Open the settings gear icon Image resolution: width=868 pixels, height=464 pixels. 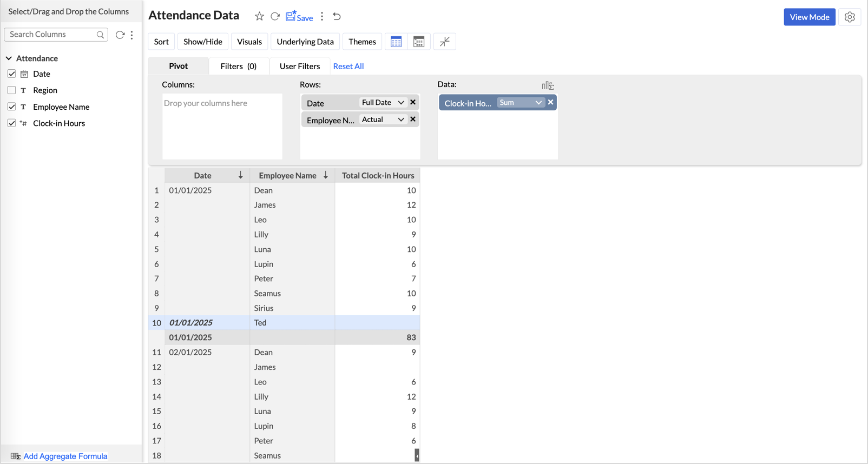pos(850,17)
